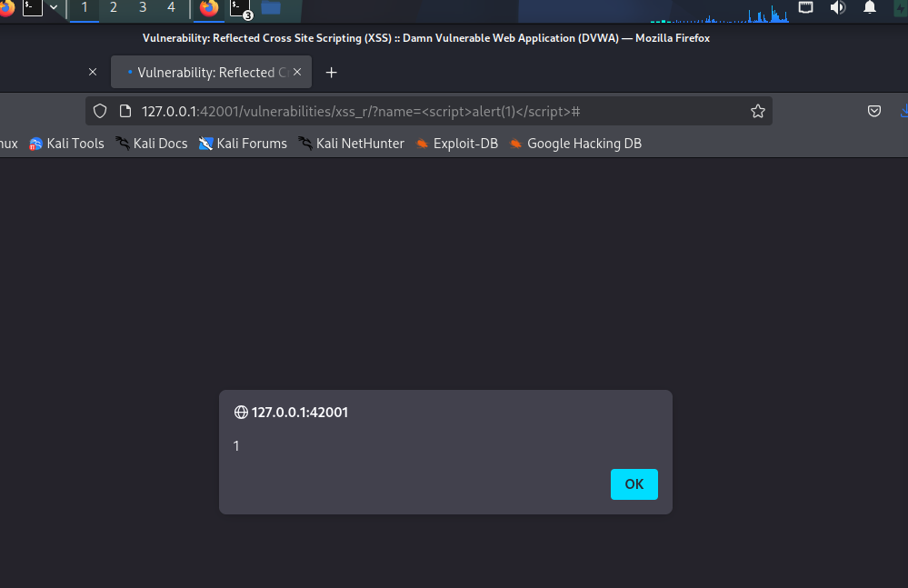This screenshot has height=588, width=908.
Task: Click the alert message text '1'
Action: 236,445
